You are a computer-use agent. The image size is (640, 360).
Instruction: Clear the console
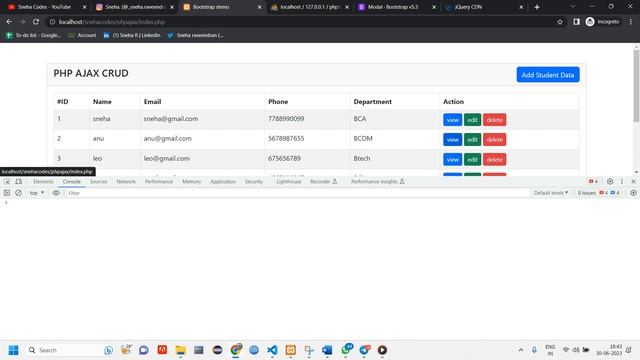18,193
